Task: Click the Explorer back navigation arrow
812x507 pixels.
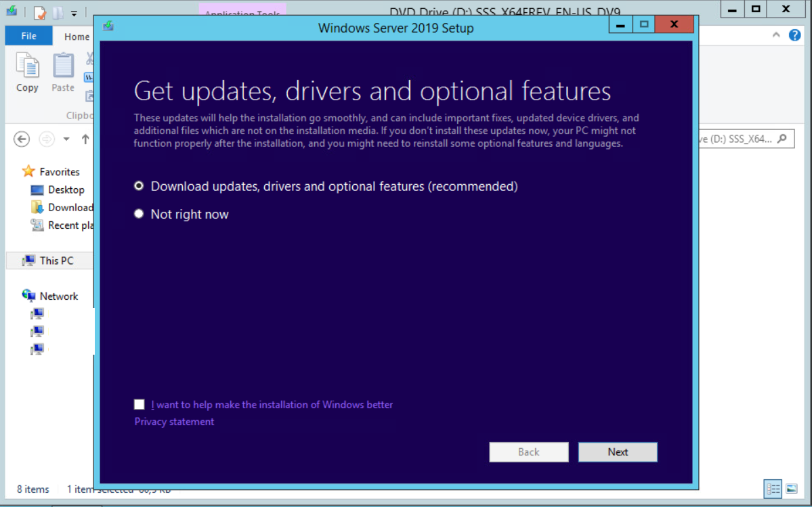Action: [22, 139]
